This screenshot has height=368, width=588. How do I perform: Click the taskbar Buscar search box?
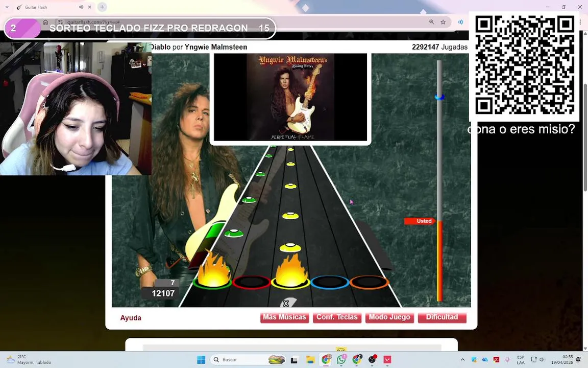point(247,360)
